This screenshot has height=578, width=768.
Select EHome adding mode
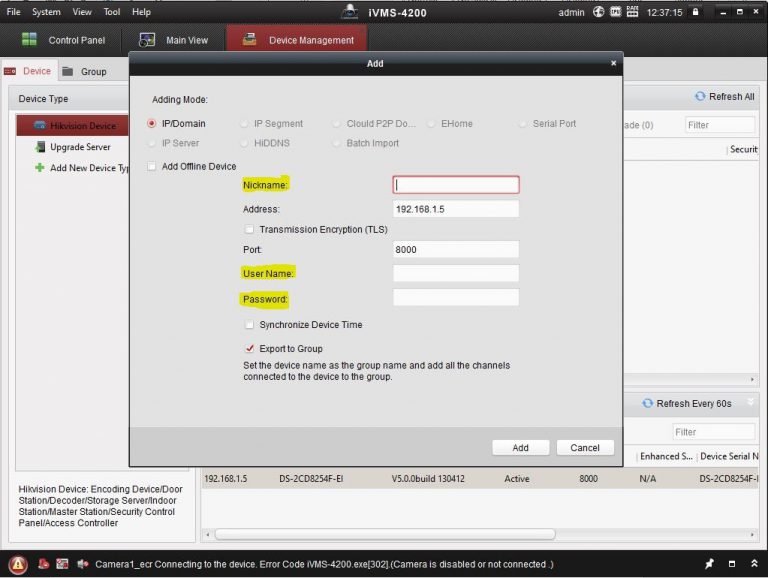(431, 123)
